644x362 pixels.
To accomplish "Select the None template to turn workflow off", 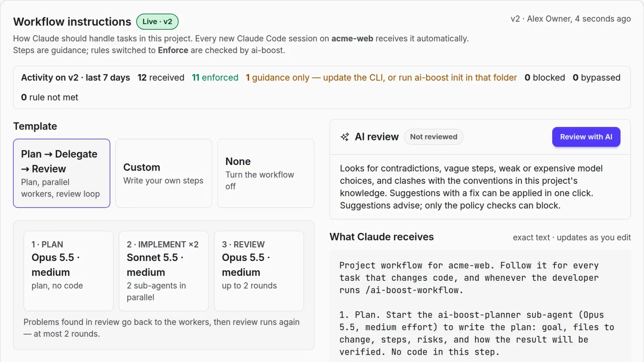I will click(266, 173).
